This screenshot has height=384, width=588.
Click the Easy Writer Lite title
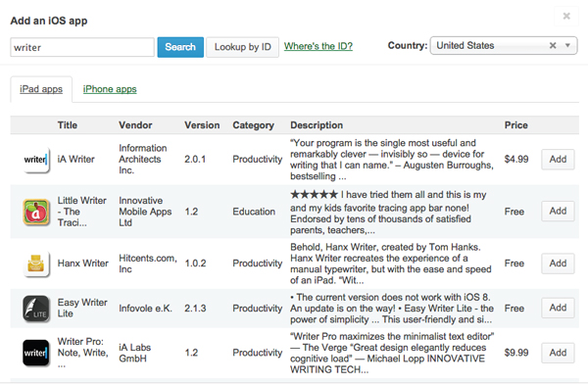82,308
